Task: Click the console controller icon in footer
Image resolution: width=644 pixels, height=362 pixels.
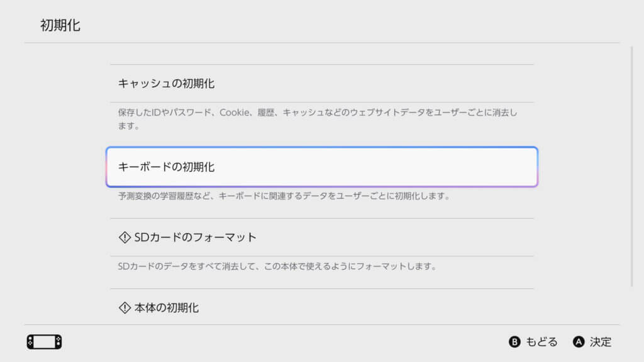Action: [44, 342]
